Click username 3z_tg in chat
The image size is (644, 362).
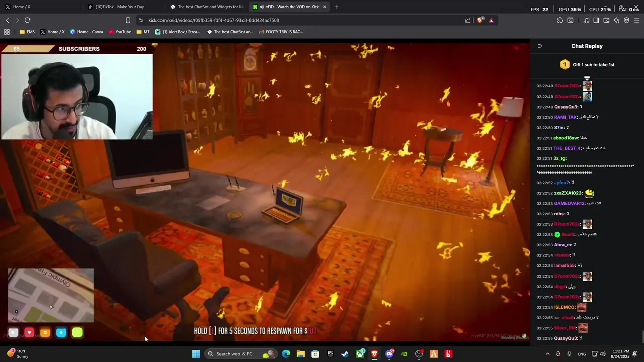560,158
